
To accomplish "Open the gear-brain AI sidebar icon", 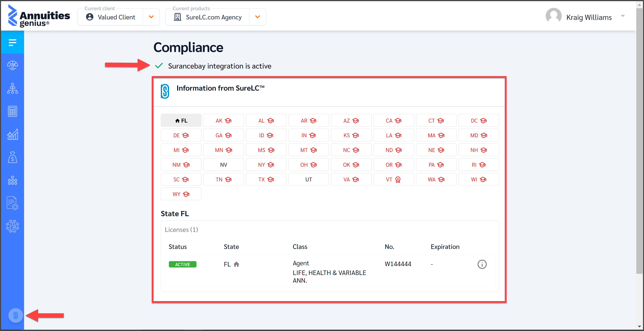I will coord(13,226).
